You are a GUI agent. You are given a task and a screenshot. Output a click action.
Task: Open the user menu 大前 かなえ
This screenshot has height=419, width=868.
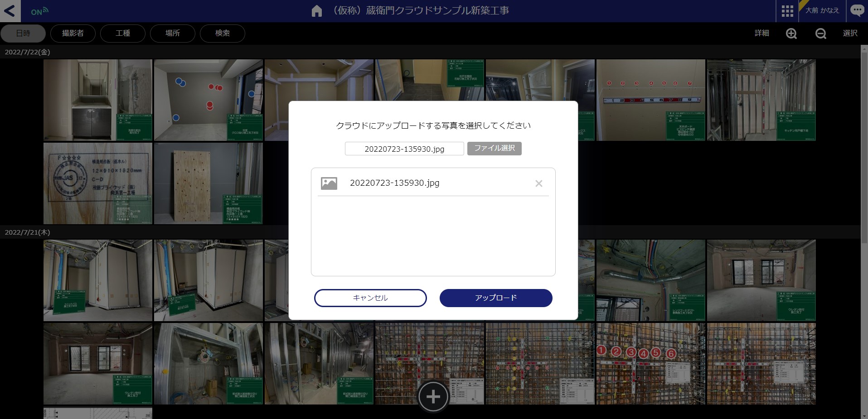tap(822, 10)
